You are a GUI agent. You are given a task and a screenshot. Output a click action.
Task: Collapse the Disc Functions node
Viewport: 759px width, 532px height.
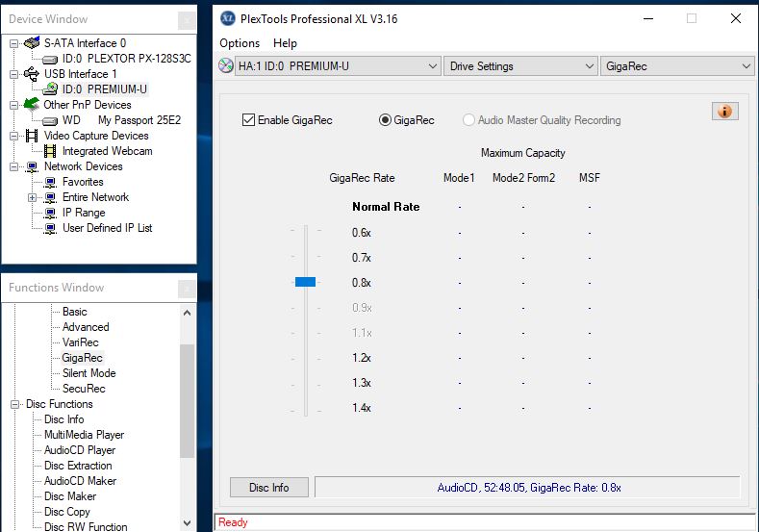pos(15,404)
